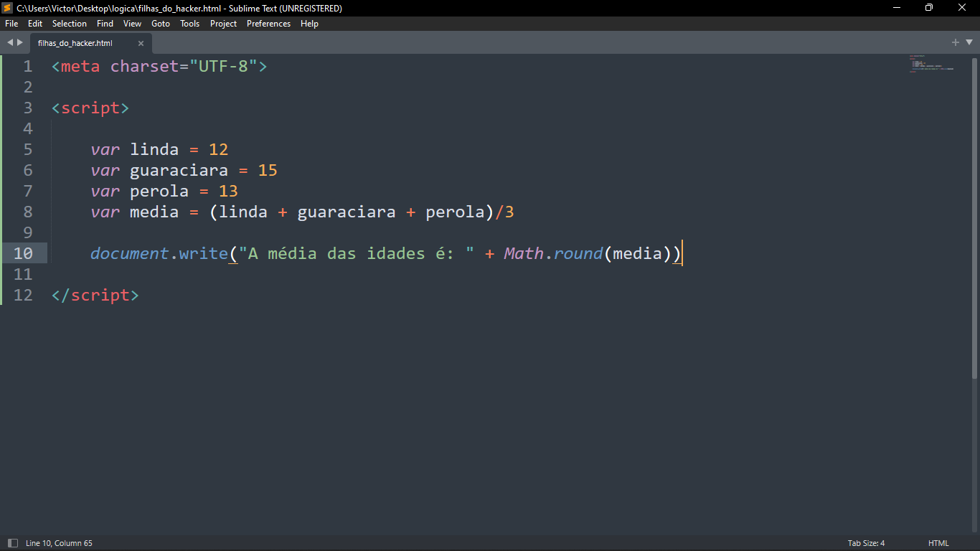Minimize the Sublime Text window
The image size is (980, 551).
tap(897, 8)
